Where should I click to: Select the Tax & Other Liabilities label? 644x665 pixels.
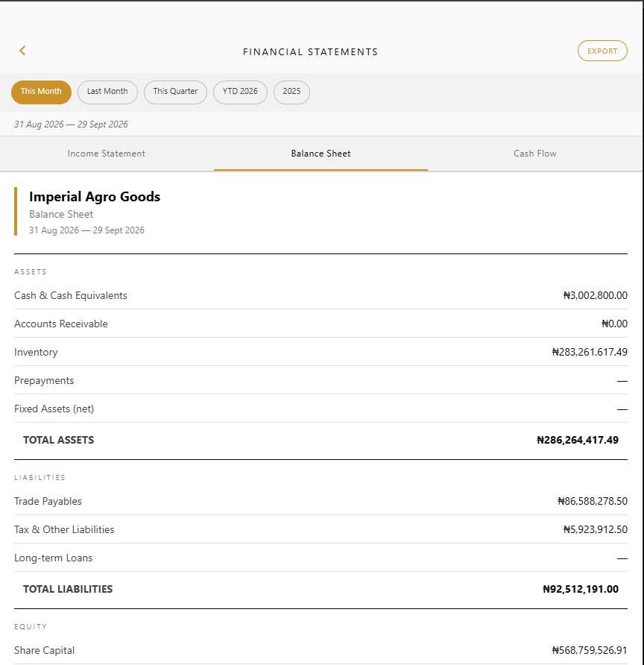pyautogui.click(x=64, y=530)
